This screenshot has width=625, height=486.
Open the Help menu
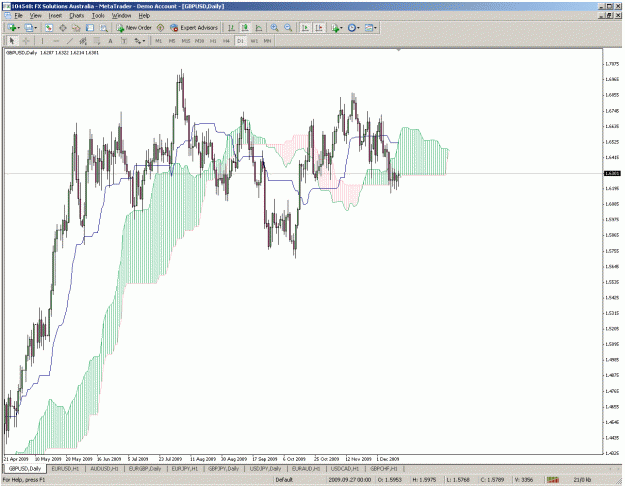[144, 16]
